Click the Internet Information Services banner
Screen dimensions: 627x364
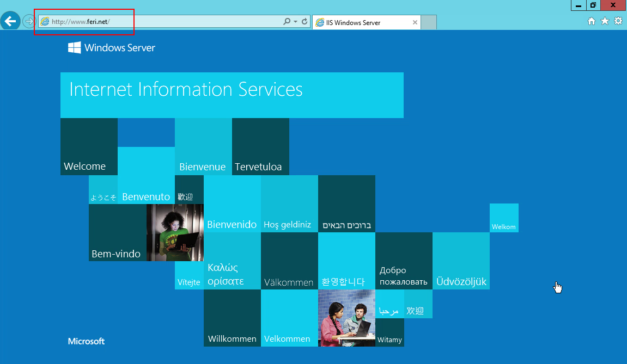(232, 95)
